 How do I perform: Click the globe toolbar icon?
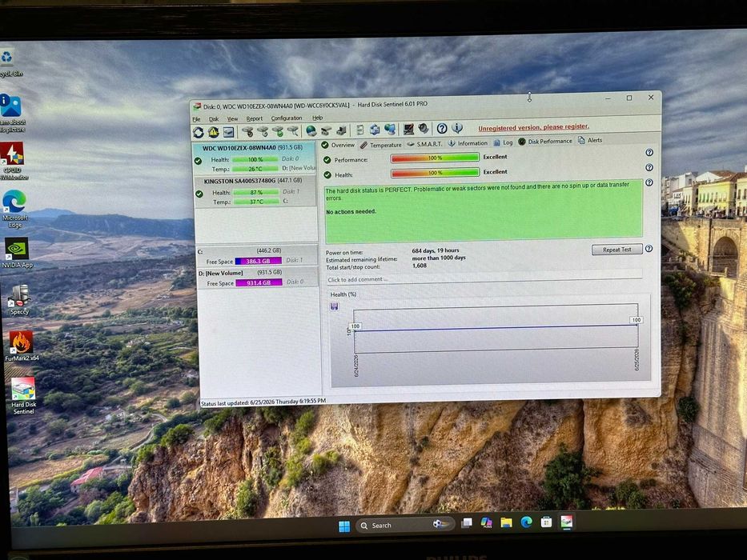click(311, 131)
